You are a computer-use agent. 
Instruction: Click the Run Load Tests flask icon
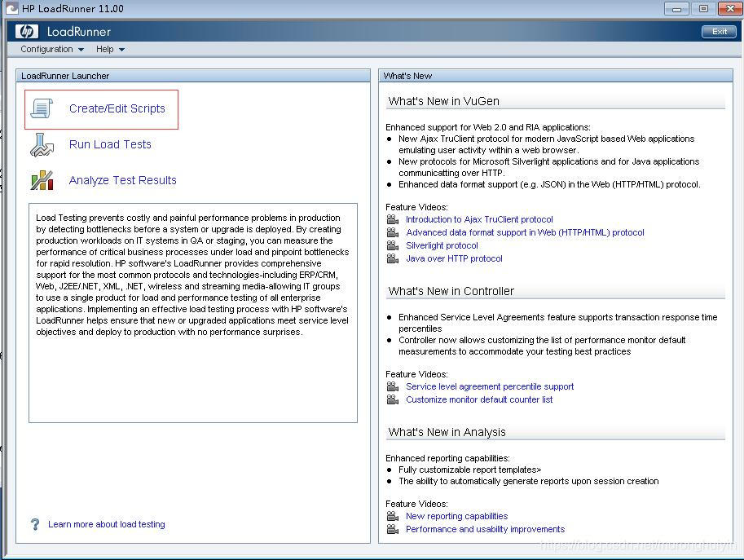point(42,145)
